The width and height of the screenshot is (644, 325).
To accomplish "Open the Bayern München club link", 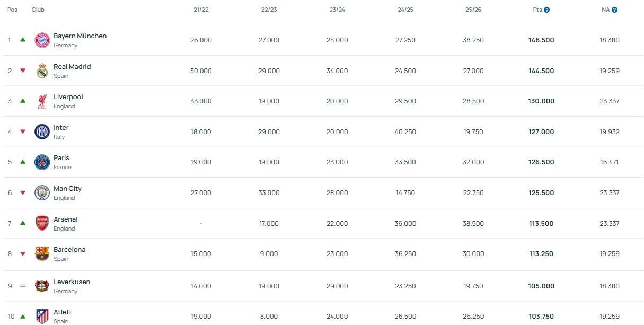I will click(80, 36).
